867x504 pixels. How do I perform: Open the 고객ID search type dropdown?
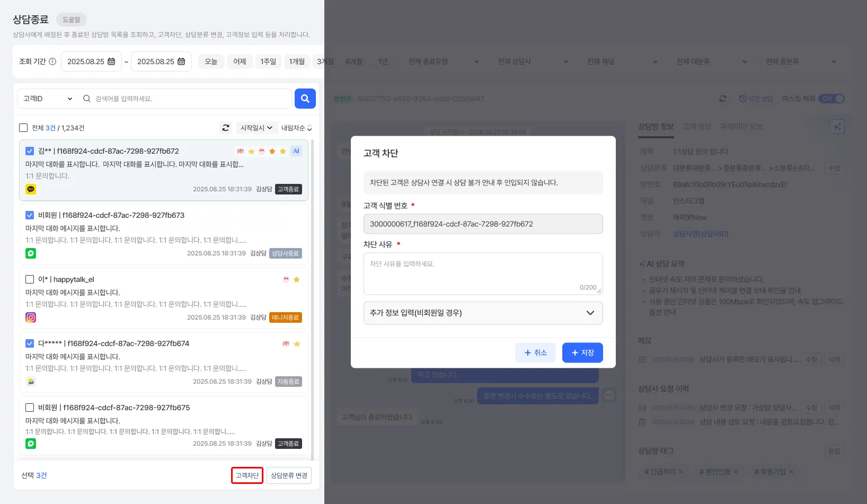click(x=48, y=99)
